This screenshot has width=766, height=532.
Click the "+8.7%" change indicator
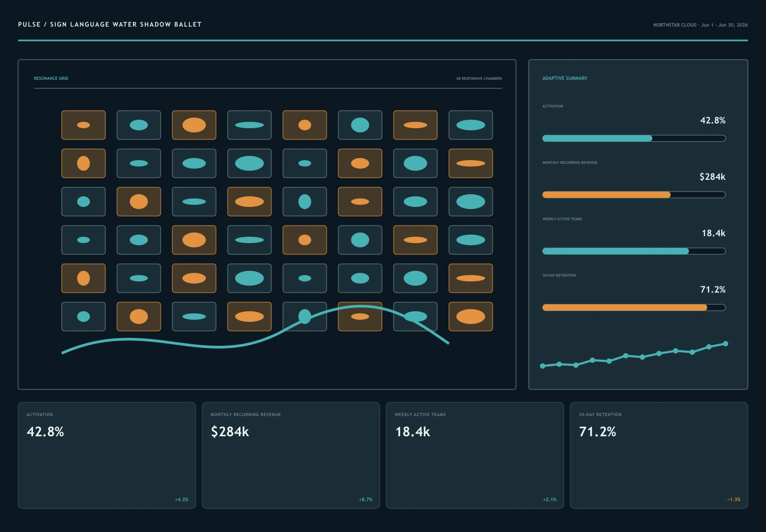click(365, 500)
